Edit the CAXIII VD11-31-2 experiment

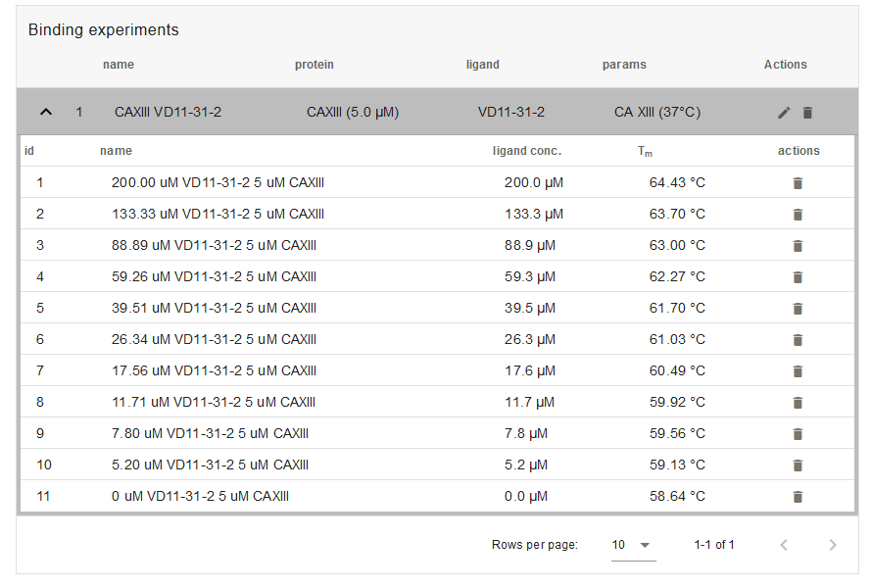[784, 113]
